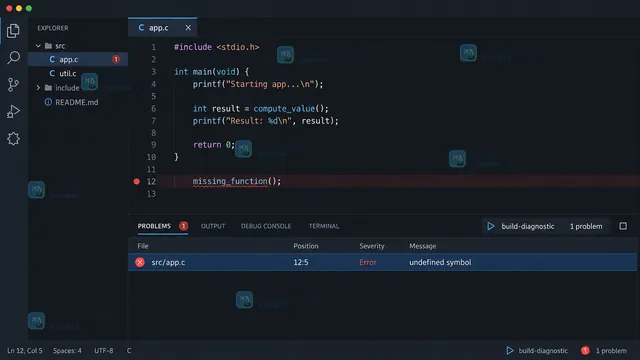Click the 1 problem text in panel header
The image size is (640, 360).
586,226
